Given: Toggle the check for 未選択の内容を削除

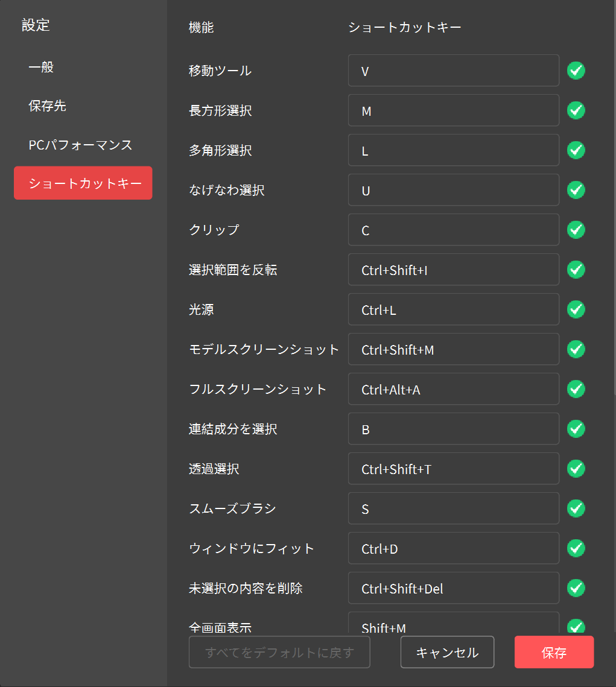Looking at the screenshot, I should (x=576, y=588).
